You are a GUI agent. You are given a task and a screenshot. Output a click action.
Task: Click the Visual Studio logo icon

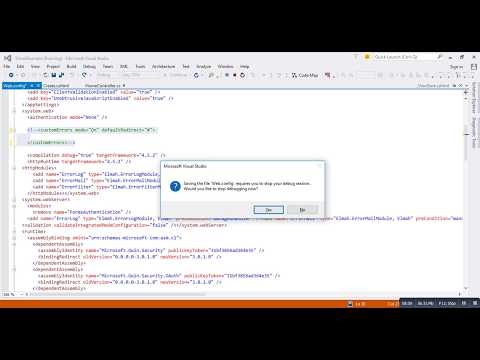coord(8,58)
